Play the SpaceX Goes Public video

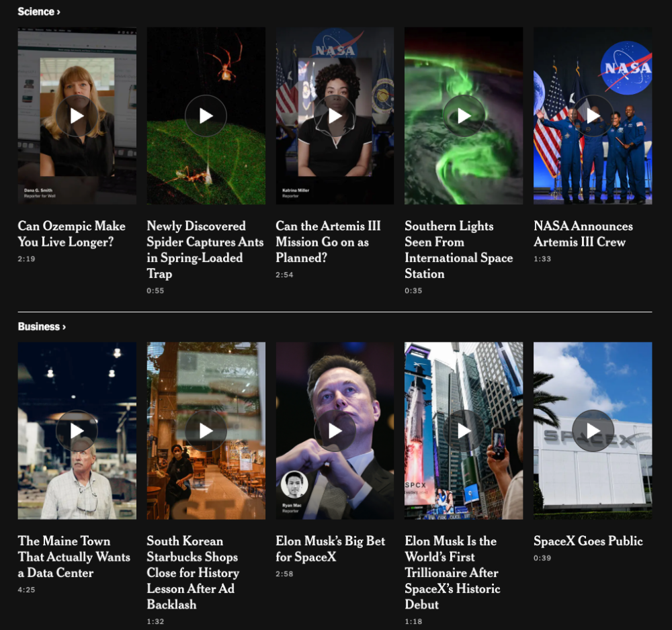click(x=593, y=431)
